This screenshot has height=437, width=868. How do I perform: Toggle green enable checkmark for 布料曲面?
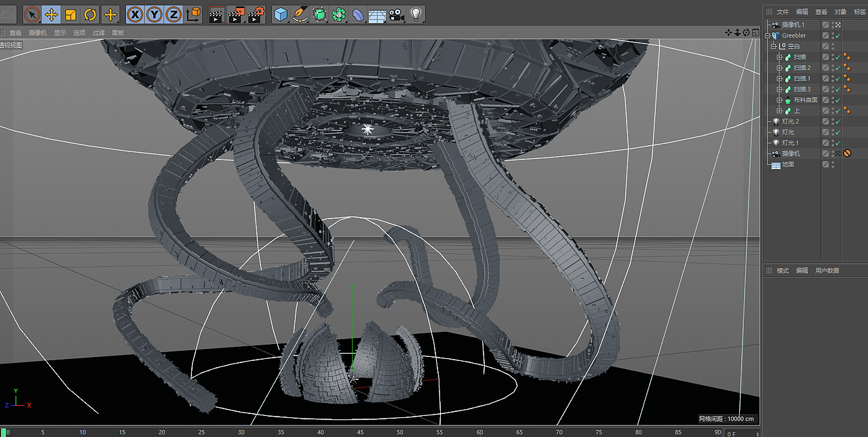[838, 100]
